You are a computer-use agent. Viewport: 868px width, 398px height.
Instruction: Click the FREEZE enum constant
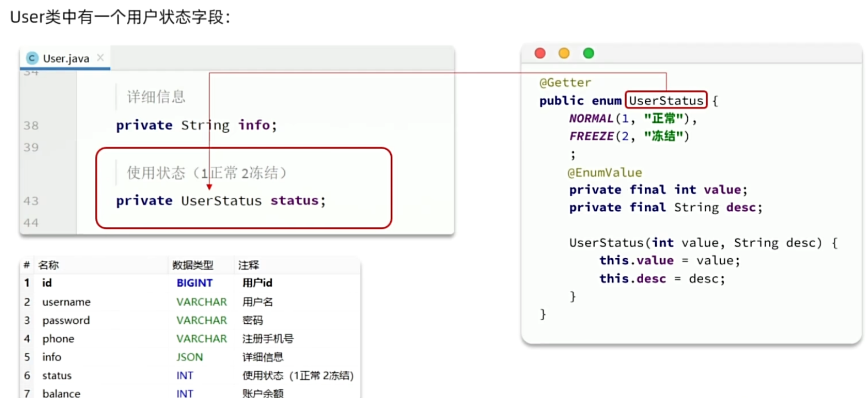pyautogui.click(x=591, y=136)
